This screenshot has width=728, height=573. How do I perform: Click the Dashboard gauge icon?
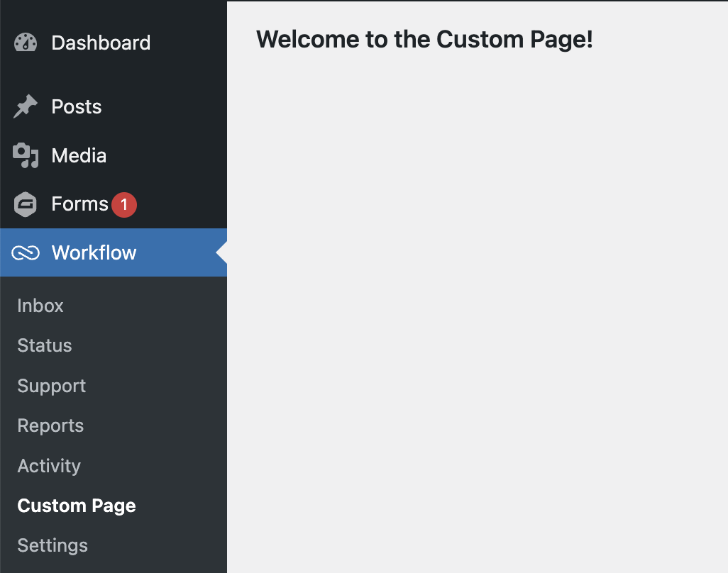[26, 43]
